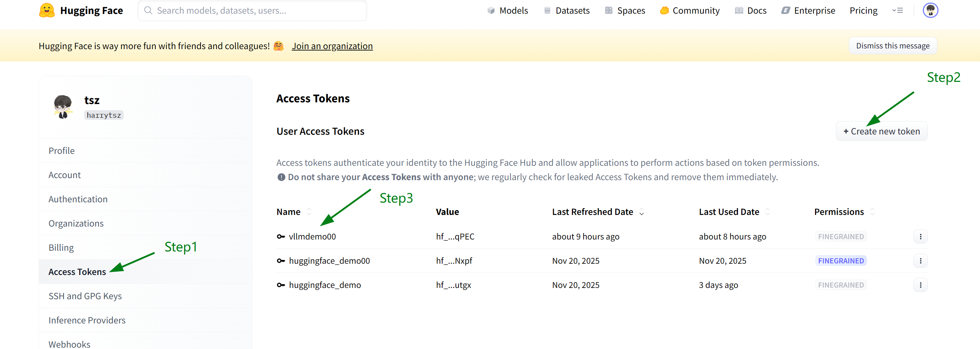Viewport: 980px width, 349px height.
Task: Sort tokens by Permissions column
Action: coord(872,212)
